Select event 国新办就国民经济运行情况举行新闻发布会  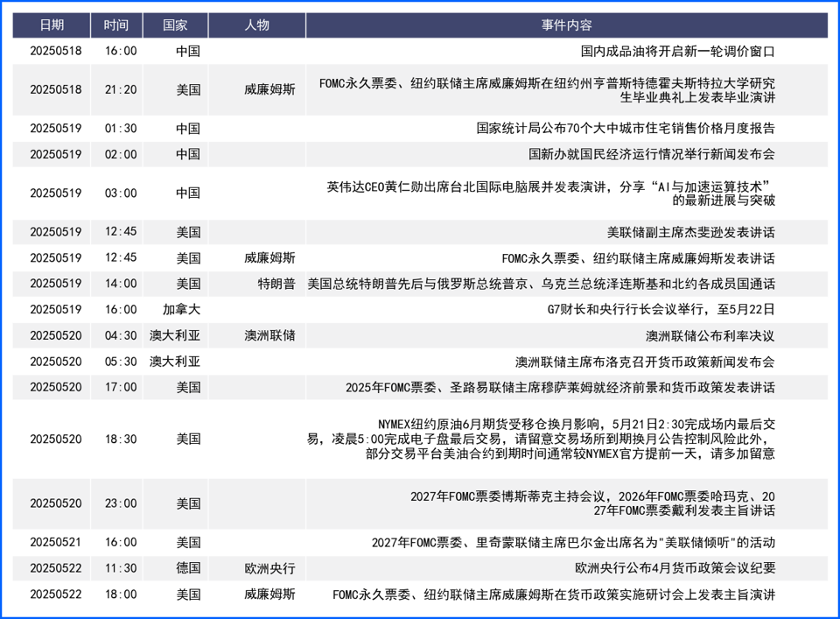(x=651, y=154)
